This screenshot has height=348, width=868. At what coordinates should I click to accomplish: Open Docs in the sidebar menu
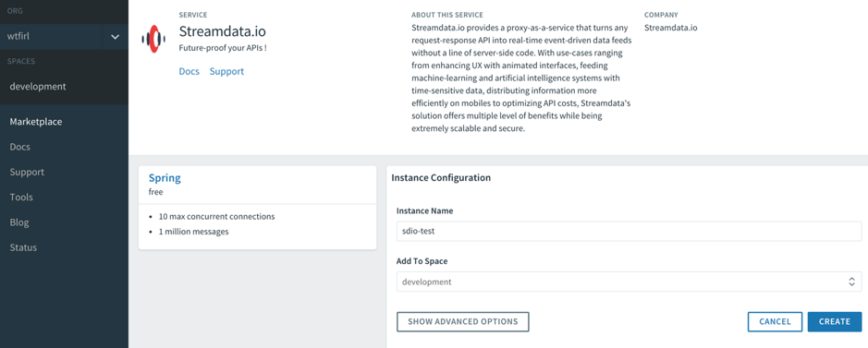[x=20, y=147]
